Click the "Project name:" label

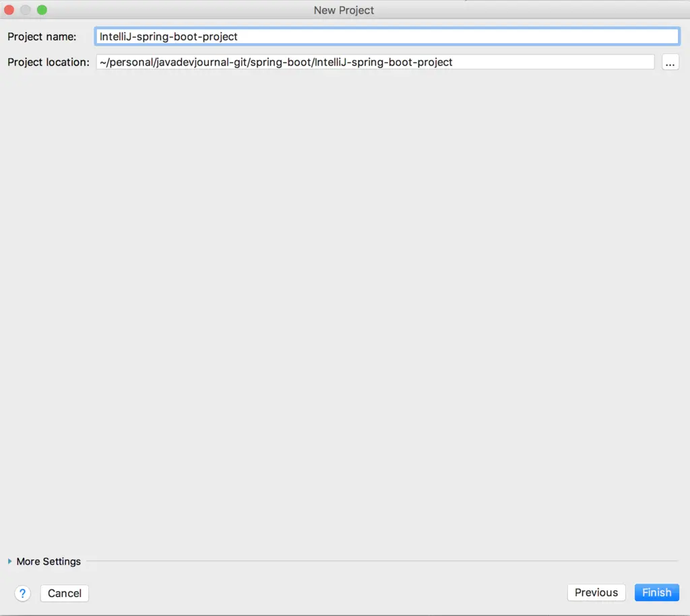coord(42,36)
